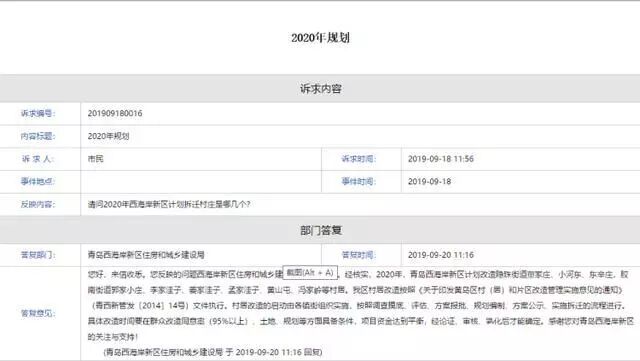Click the 事件地点 label
Screen dimensions: 640x361
coord(38,181)
